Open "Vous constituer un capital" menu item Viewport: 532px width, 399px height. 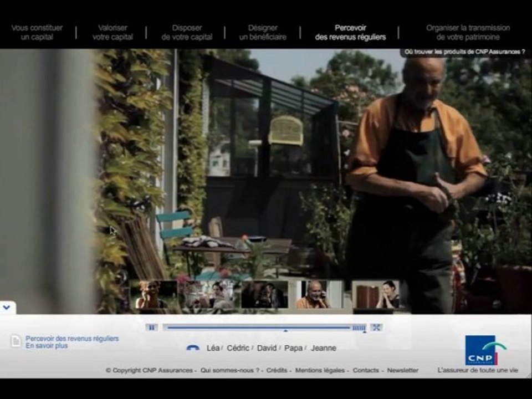pos(37,32)
